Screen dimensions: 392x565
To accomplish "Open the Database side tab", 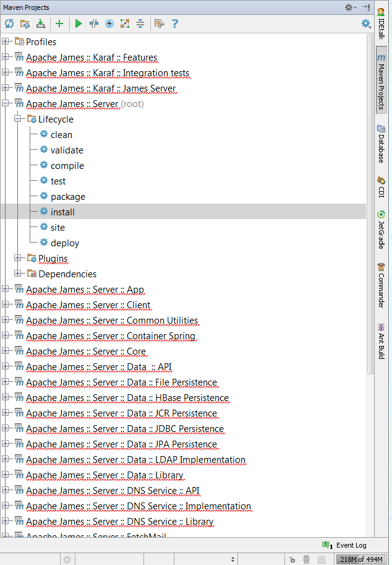I will [x=381, y=144].
